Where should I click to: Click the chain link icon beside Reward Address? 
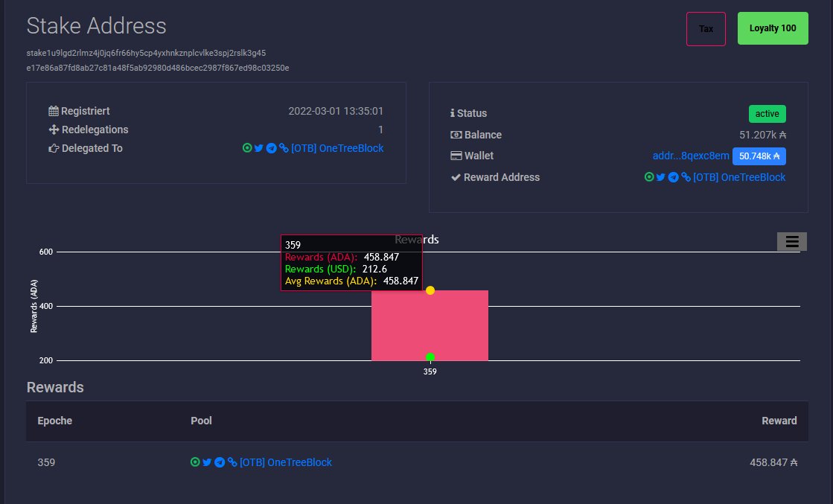(x=686, y=177)
